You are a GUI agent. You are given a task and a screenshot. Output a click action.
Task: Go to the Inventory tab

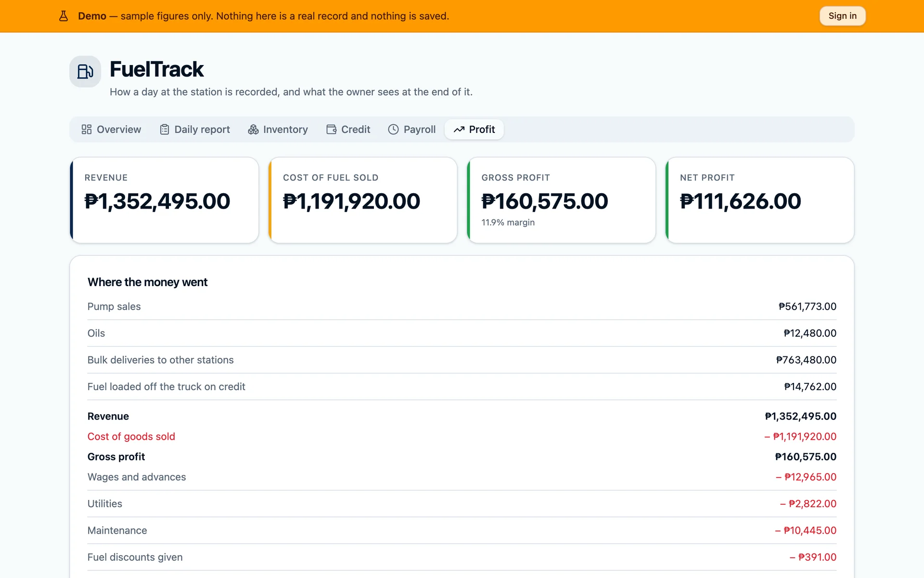[x=278, y=130]
